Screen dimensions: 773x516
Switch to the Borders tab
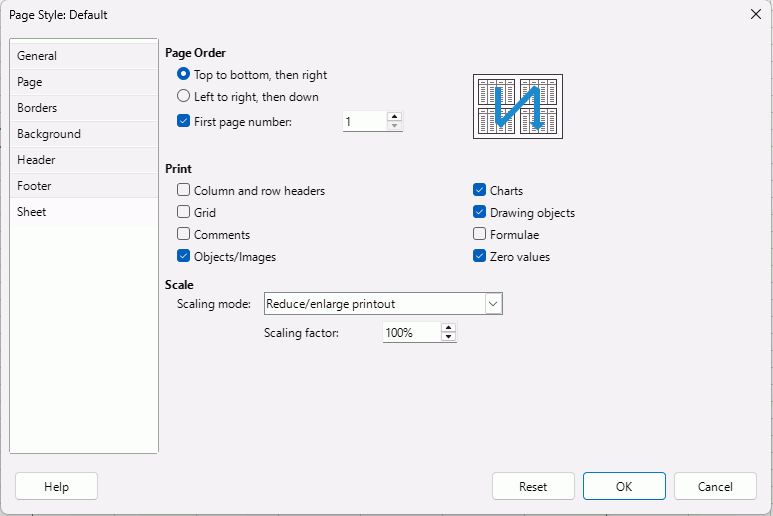click(x=37, y=108)
